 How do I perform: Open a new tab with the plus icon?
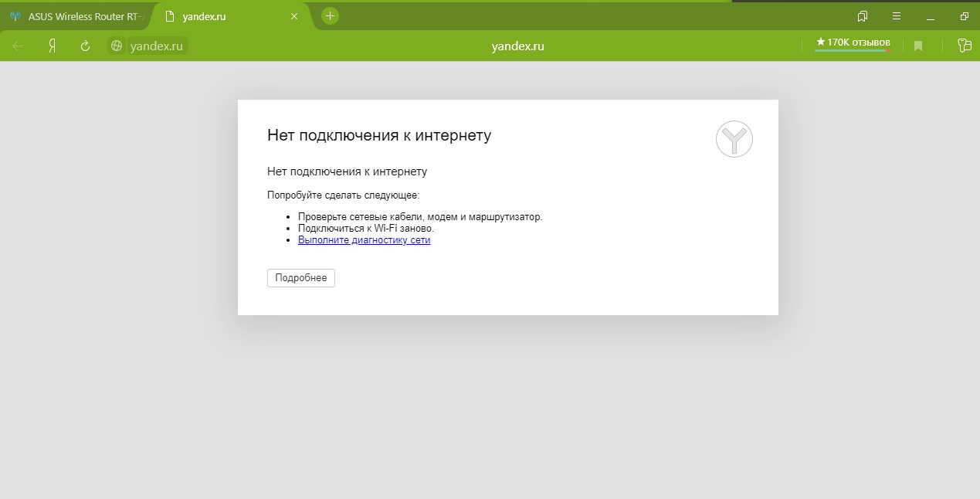330,15
